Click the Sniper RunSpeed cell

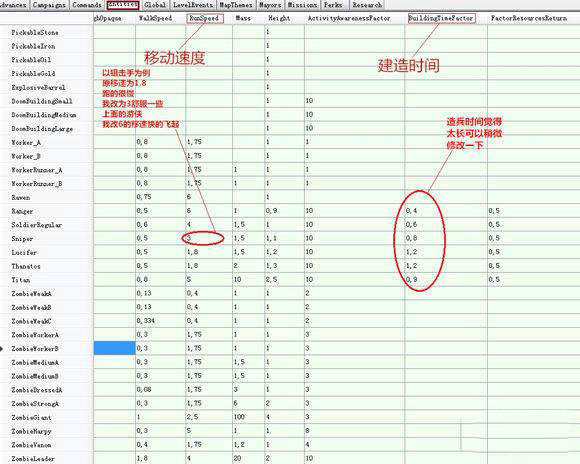pos(209,239)
